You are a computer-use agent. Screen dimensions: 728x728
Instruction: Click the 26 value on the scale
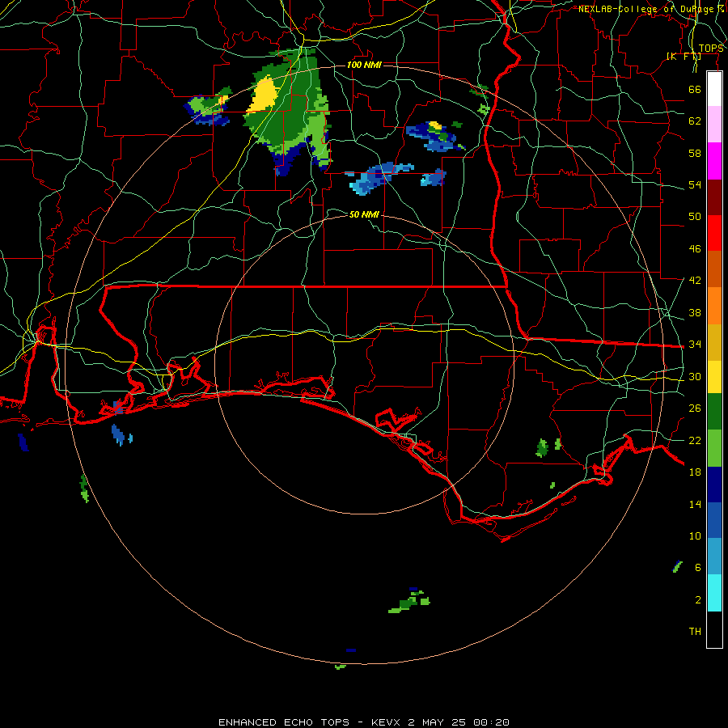tap(695, 408)
